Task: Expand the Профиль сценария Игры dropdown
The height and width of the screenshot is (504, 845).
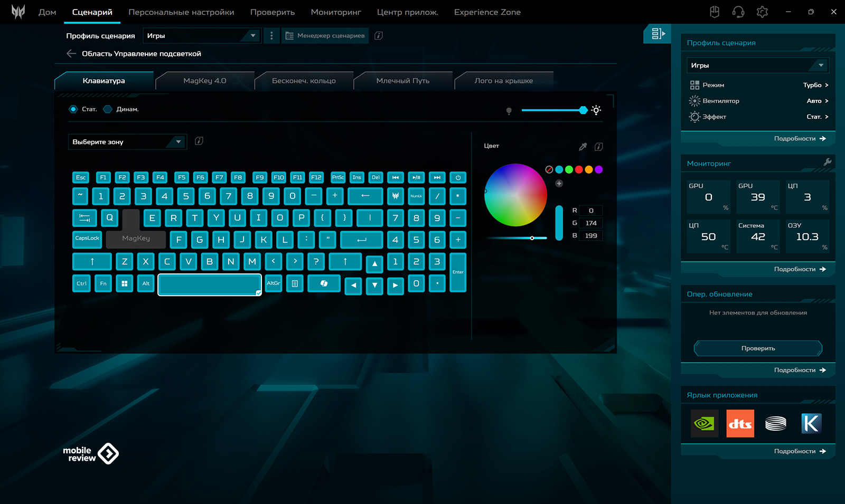Action: click(201, 36)
